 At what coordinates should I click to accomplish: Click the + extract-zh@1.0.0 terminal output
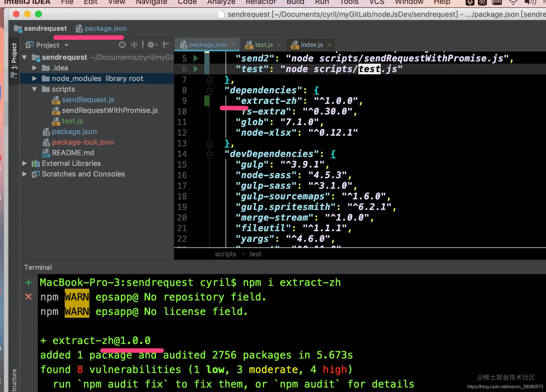pos(96,340)
